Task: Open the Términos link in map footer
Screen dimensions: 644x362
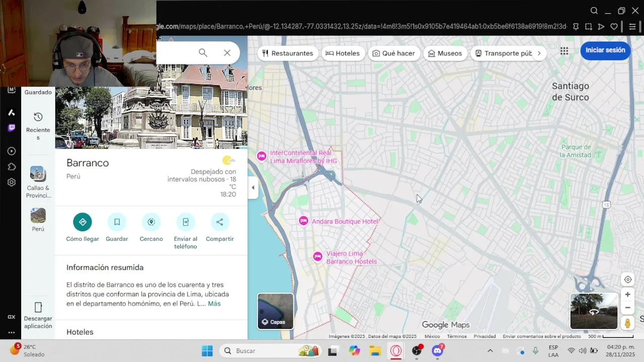Action: (x=456, y=336)
